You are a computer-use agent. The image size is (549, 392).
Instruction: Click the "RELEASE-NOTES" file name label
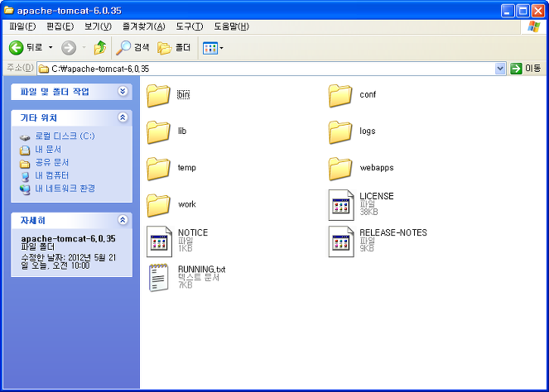(x=393, y=232)
